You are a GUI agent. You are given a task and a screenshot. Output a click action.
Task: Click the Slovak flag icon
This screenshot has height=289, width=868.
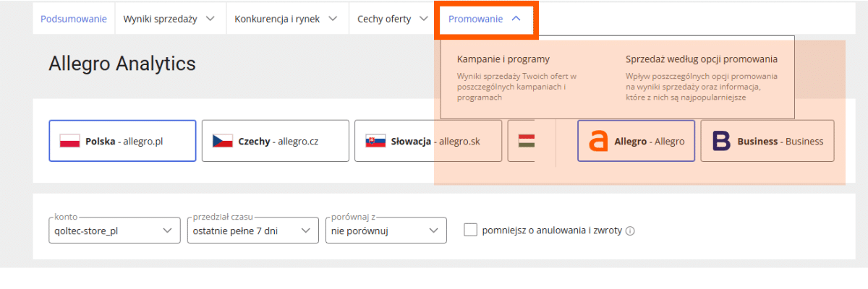[375, 141]
